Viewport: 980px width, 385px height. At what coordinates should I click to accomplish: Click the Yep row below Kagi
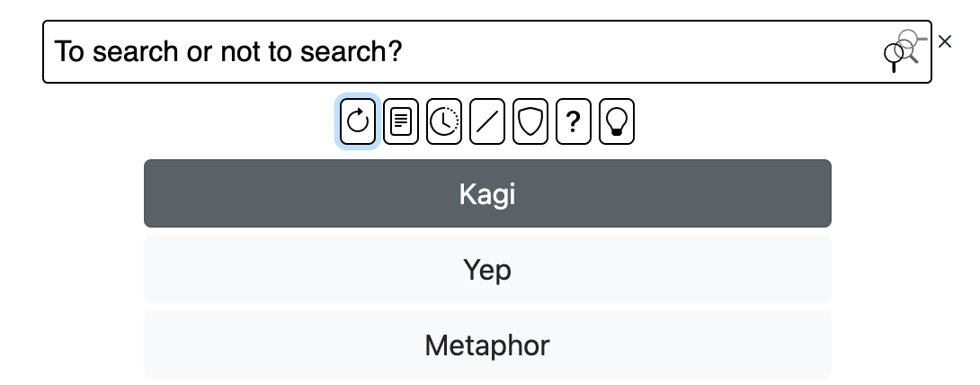487,270
